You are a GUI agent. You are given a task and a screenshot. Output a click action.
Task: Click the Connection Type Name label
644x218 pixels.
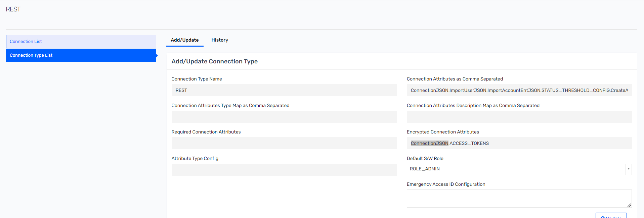click(197, 79)
